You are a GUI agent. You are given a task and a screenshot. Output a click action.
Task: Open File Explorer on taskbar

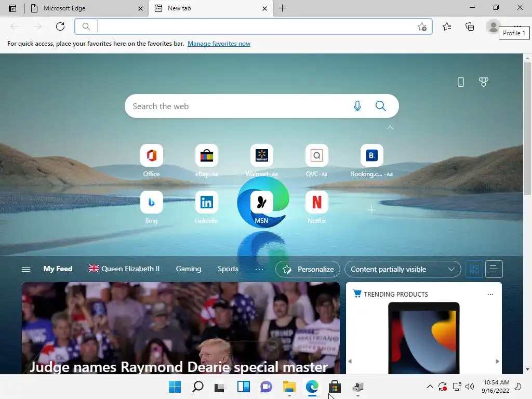point(289,387)
